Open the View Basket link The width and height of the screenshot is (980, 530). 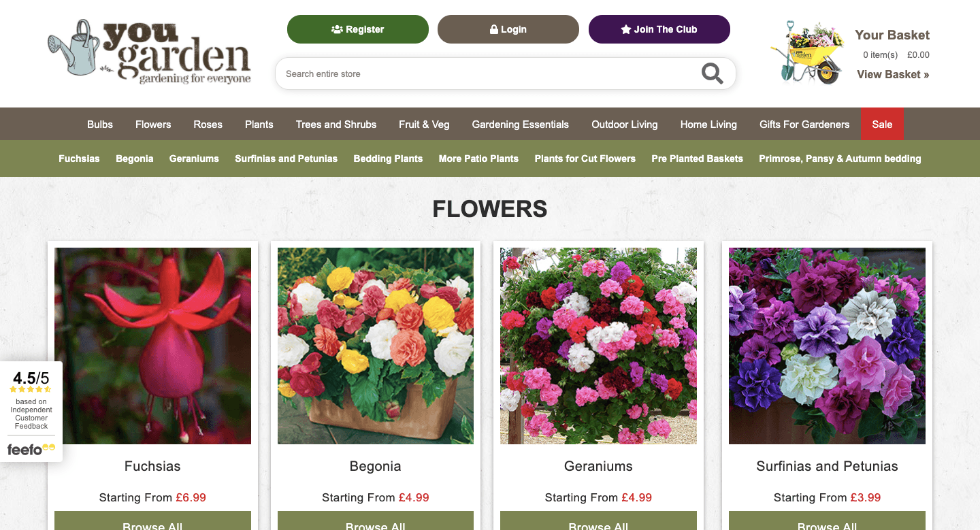pos(893,75)
